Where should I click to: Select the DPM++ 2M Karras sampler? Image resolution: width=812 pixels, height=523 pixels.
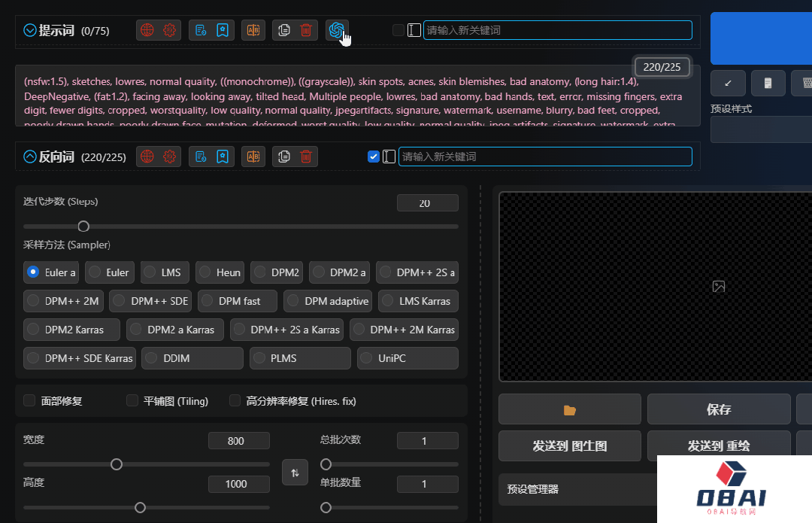(404, 330)
